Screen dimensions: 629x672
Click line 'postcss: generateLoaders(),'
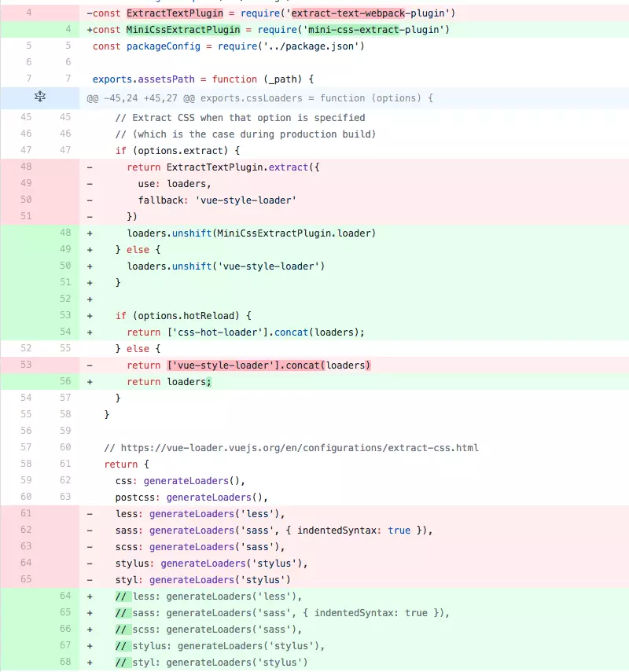point(191,498)
